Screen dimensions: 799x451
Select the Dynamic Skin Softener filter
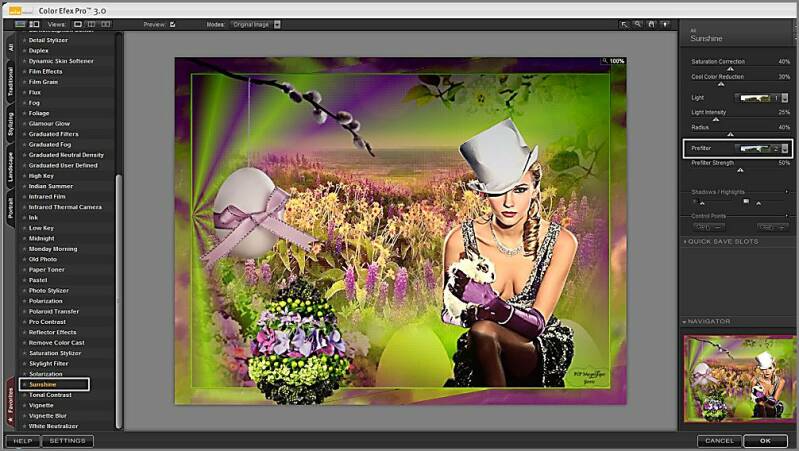pyautogui.click(x=61, y=61)
